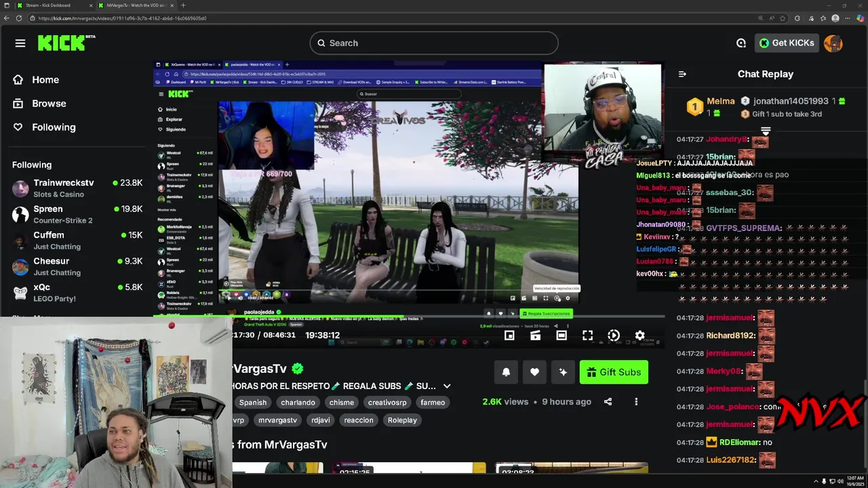This screenshot has height=488, width=868.
Task: Open the hamburger sidebar menu
Action: tap(20, 43)
